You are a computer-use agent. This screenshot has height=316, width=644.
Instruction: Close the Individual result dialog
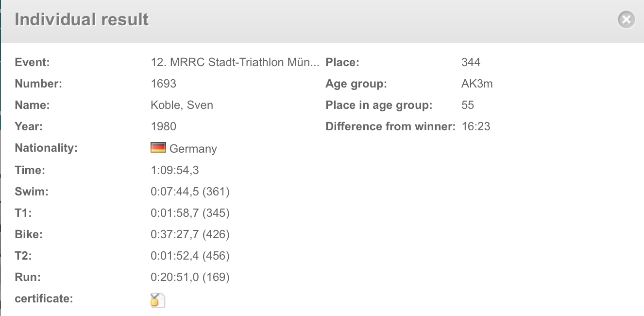click(627, 19)
